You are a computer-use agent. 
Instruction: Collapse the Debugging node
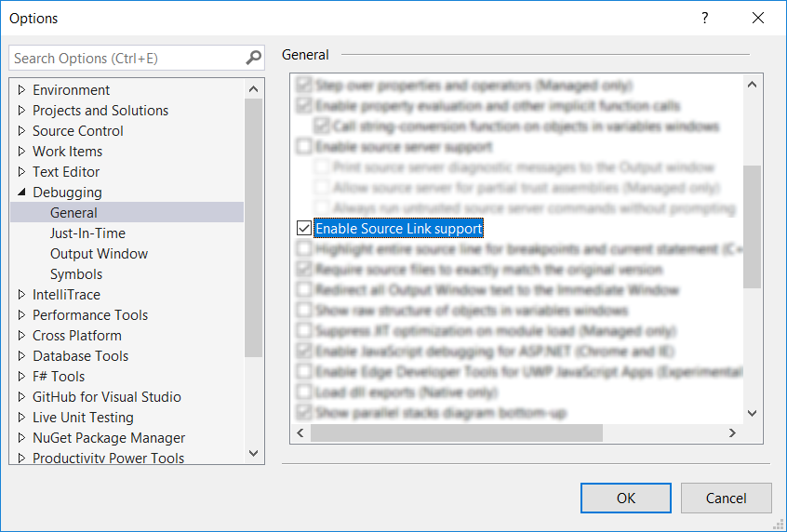coord(21,193)
